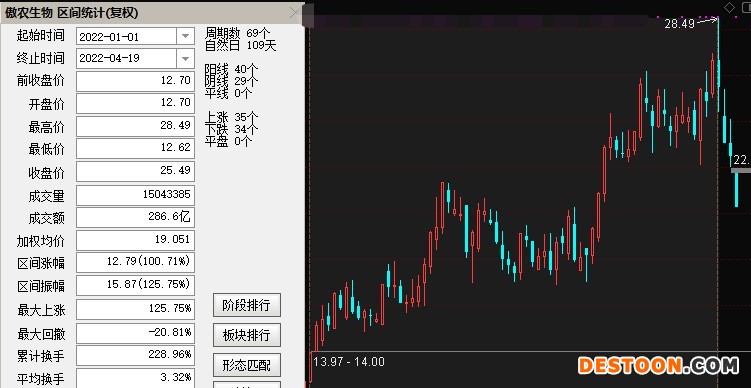This screenshot has height=388, width=751.
Task: Click the 28.49 high price label on chart
Action: pyautogui.click(x=679, y=24)
